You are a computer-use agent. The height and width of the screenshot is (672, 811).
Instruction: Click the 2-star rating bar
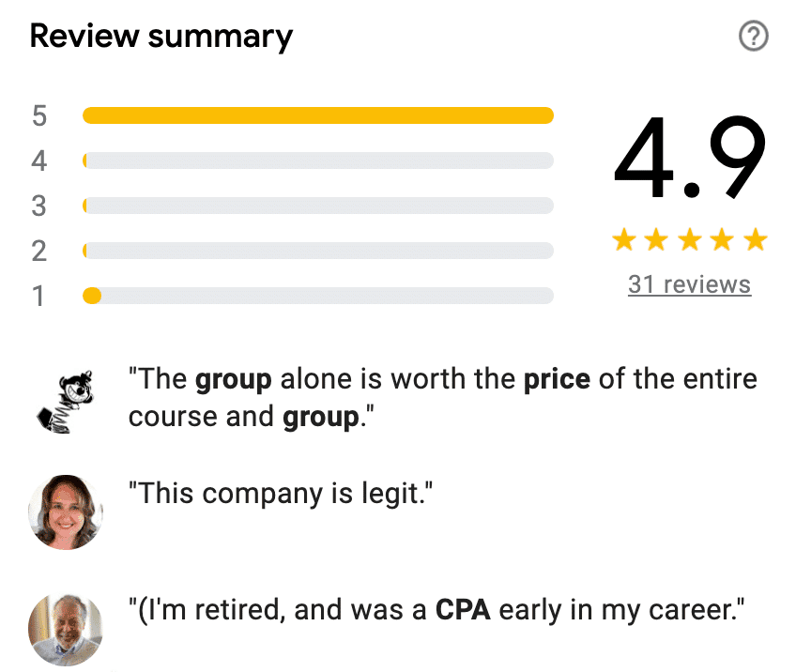(319, 251)
